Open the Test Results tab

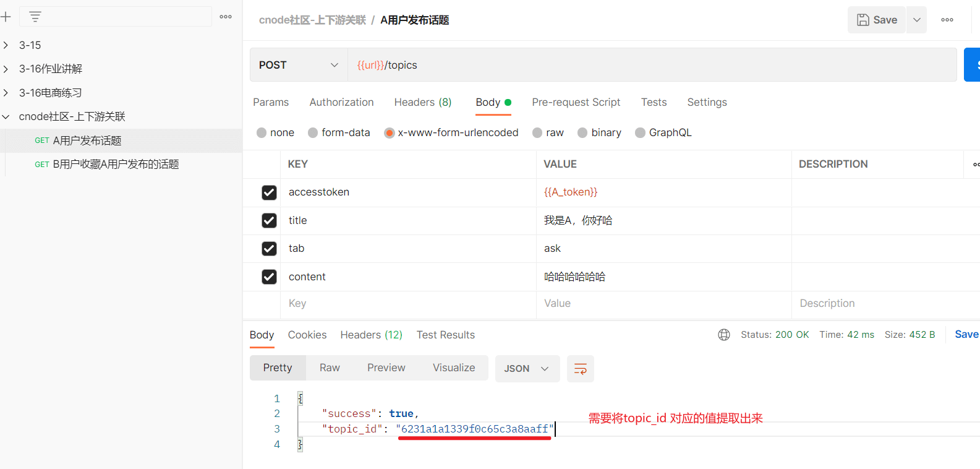coord(446,335)
